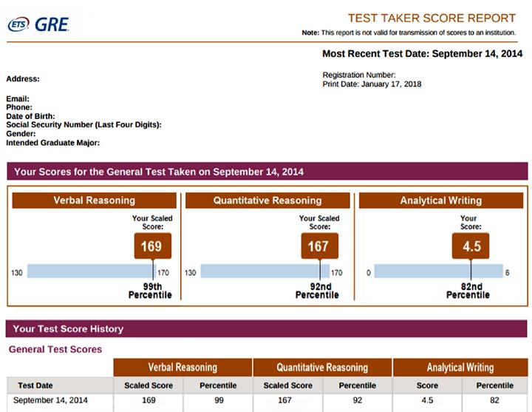Viewport: 532px width, 412px height.
Task: Click Your Scaled Score label in Quantitative panel
Action: tap(319, 223)
